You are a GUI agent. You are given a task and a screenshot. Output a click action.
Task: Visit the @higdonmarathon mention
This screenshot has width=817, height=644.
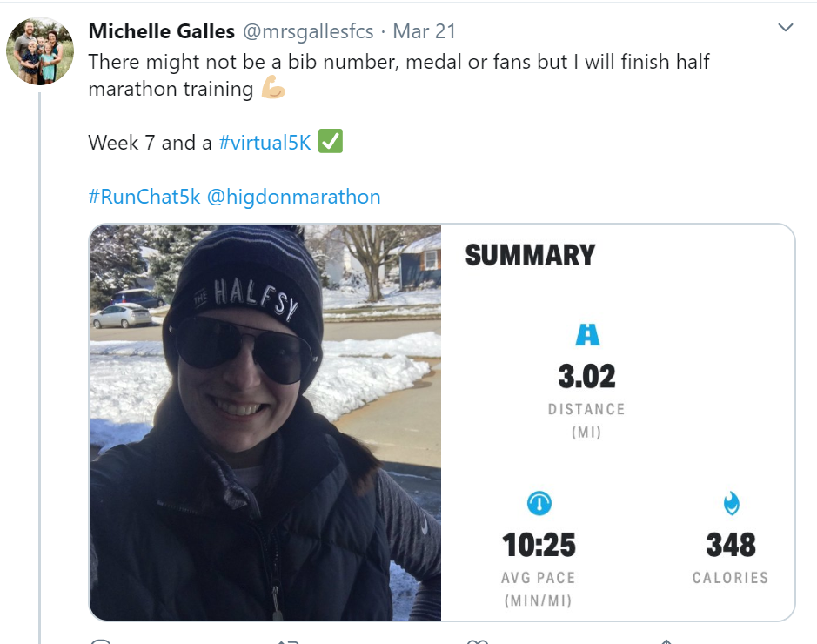click(293, 197)
